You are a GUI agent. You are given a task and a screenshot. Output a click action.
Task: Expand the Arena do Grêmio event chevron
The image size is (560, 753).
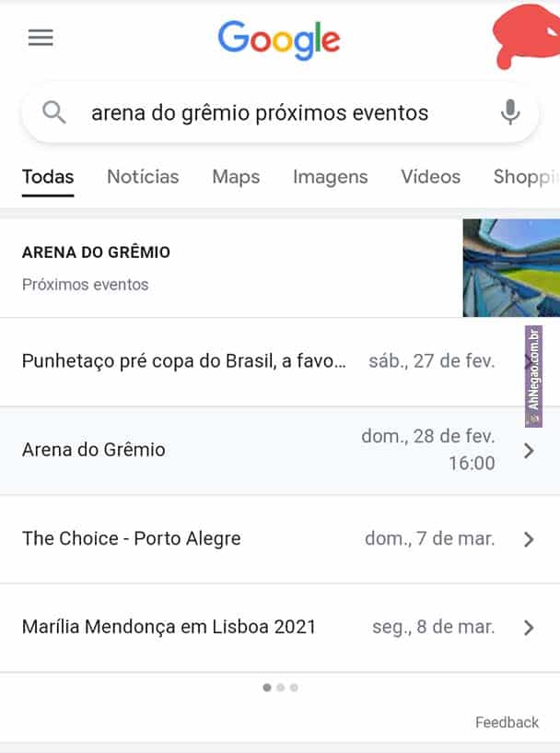(x=529, y=450)
